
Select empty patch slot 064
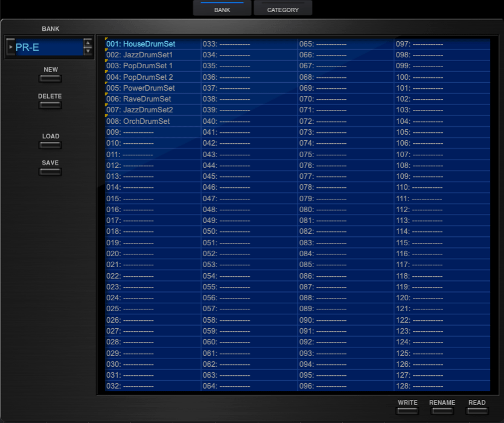click(x=249, y=386)
